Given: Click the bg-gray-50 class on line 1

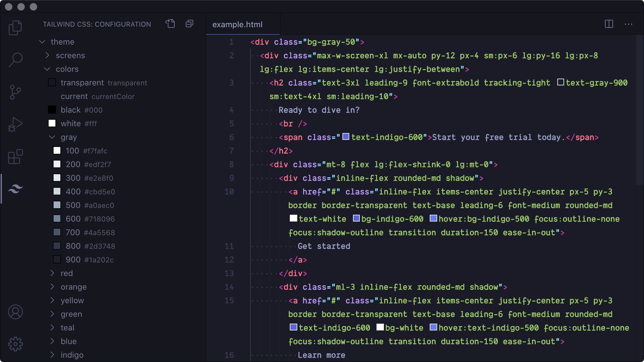Looking at the screenshot, I should 331,42.
